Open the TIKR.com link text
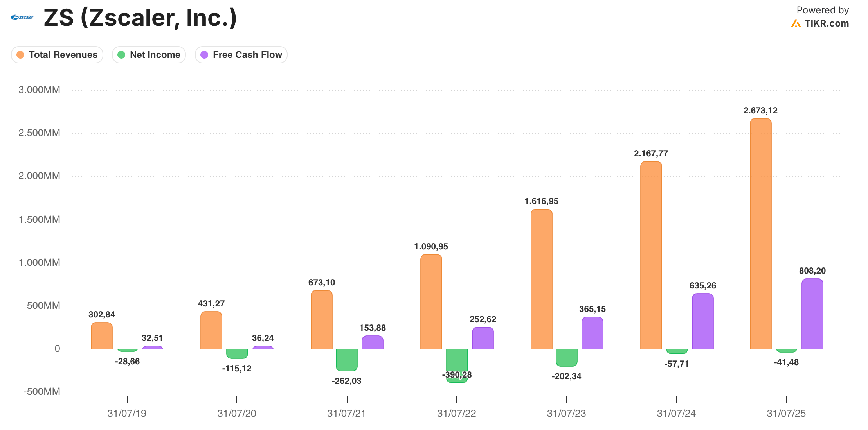The width and height of the screenshot is (868, 430). coord(827,23)
